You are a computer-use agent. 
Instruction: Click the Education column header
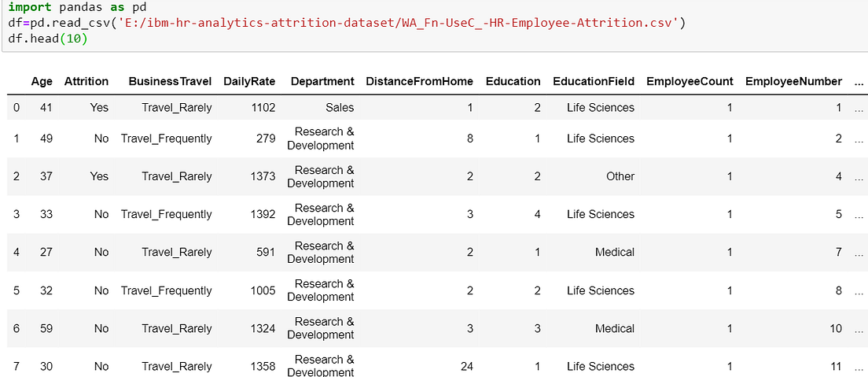click(x=513, y=82)
